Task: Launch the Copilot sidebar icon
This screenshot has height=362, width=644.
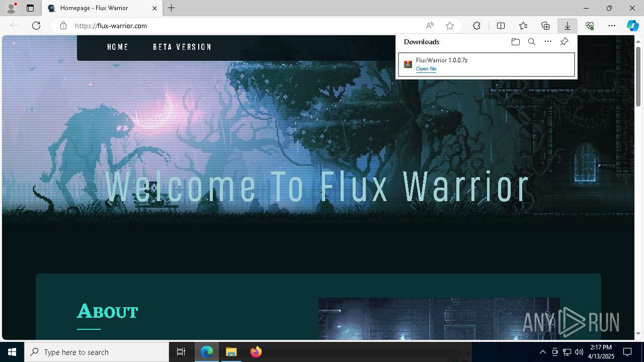Action: 632,26
